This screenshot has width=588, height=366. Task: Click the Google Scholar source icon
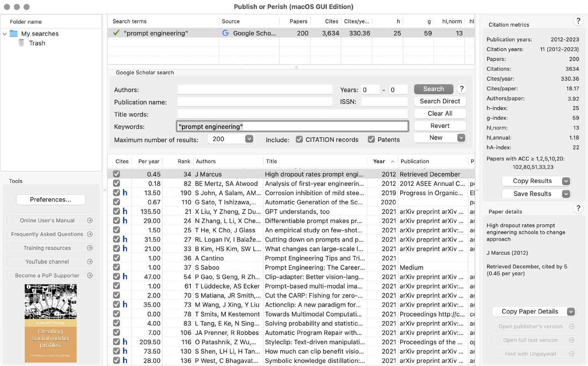(x=225, y=33)
